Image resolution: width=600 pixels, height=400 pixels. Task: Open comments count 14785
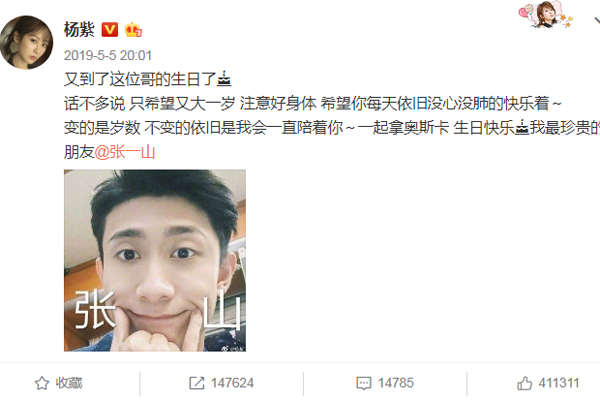click(396, 383)
